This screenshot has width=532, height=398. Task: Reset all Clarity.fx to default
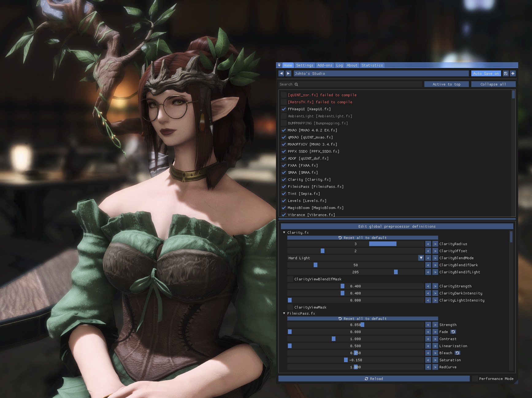(x=362, y=238)
